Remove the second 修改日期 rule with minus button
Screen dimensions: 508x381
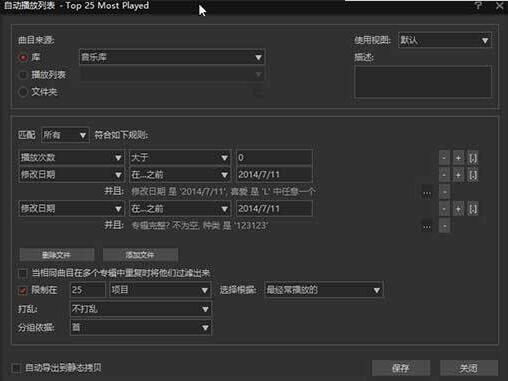pyautogui.click(x=444, y=209)
